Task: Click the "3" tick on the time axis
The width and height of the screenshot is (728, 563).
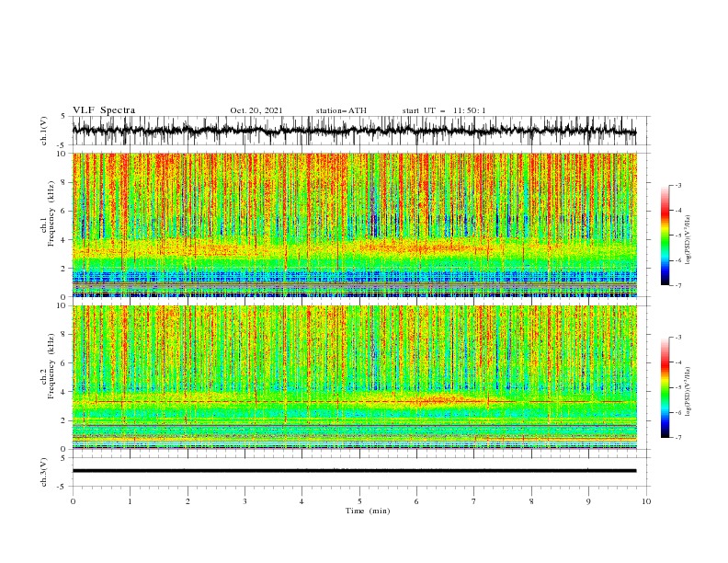Action: tap(245, 501)
